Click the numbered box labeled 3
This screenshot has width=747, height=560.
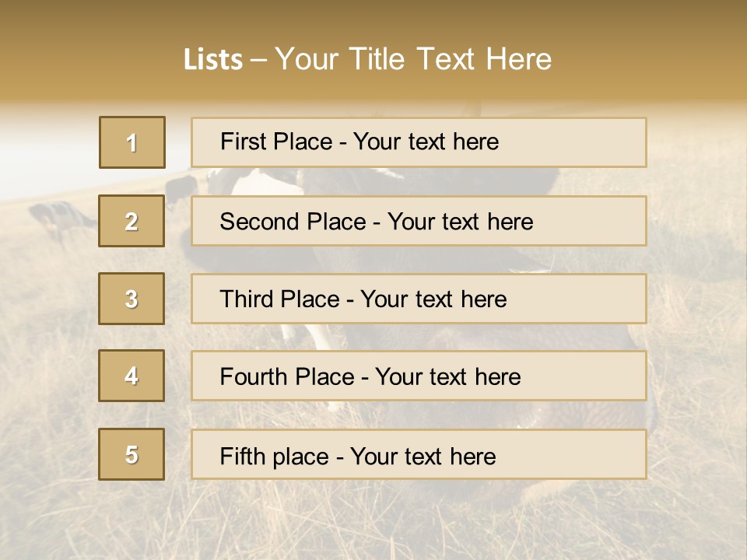[132, 299]
